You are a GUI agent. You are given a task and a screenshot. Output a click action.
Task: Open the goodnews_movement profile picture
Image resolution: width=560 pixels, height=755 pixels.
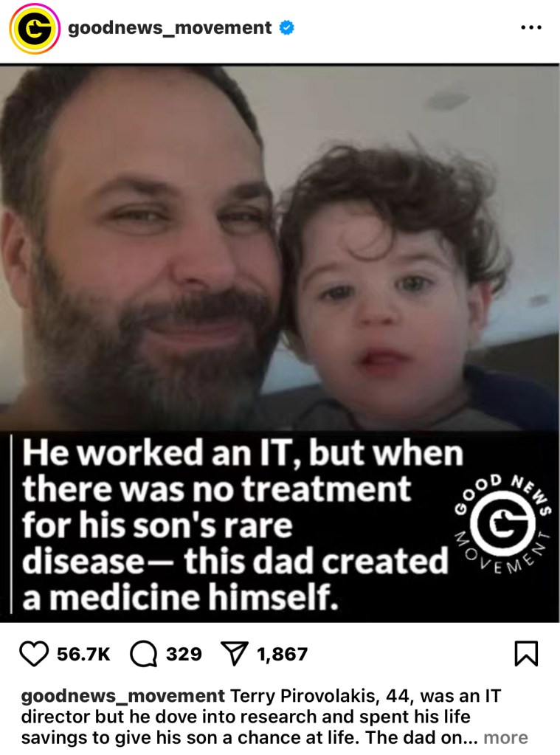35,28
